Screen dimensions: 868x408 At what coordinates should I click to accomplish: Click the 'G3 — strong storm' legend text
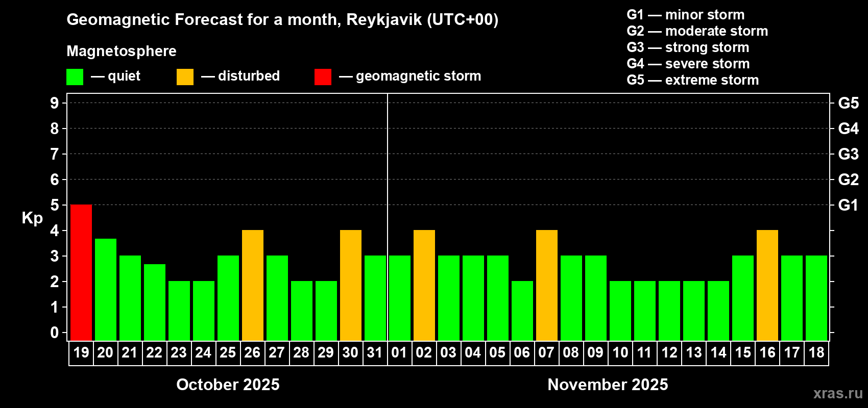pyautogui.click(x=688, y=47)
